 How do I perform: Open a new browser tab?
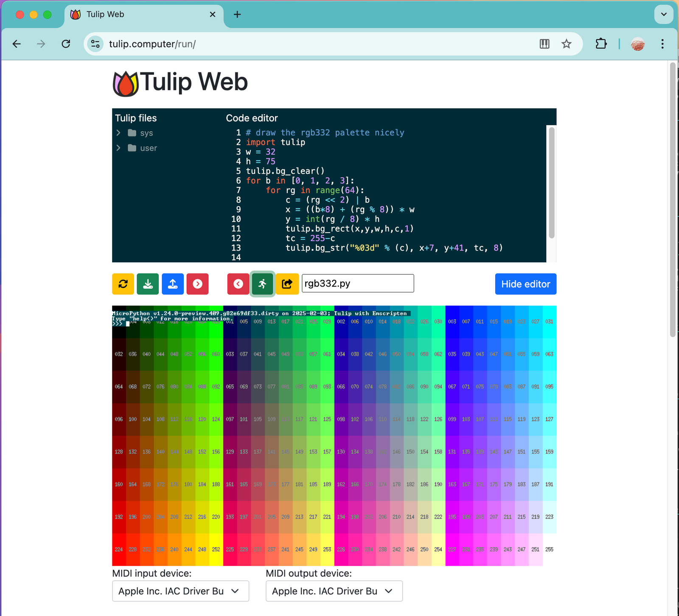pyautogui.click(x=237, y=14)
